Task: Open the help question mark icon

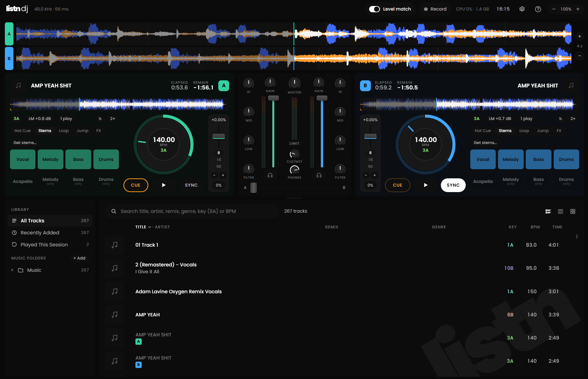Action: [x=538, y=9]
